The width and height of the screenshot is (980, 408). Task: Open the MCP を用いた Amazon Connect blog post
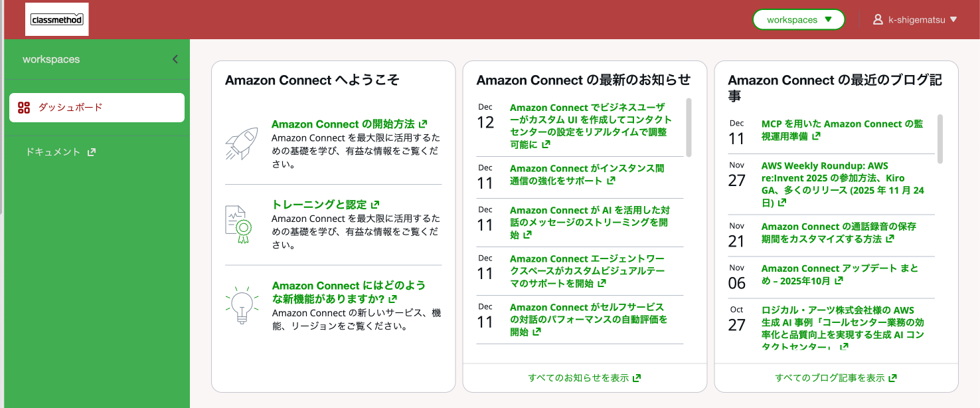pos(833,130)
